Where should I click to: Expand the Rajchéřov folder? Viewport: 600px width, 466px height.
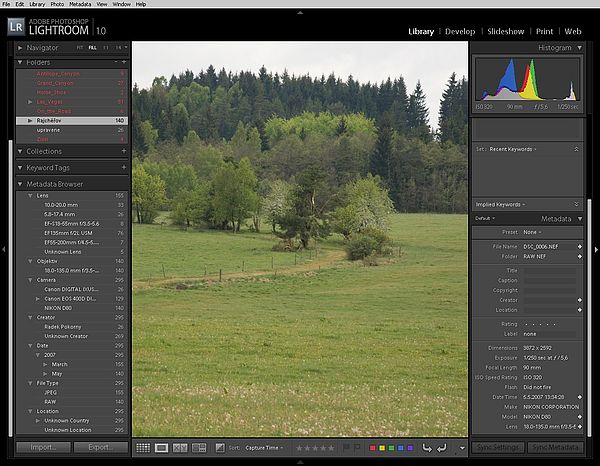30,120
